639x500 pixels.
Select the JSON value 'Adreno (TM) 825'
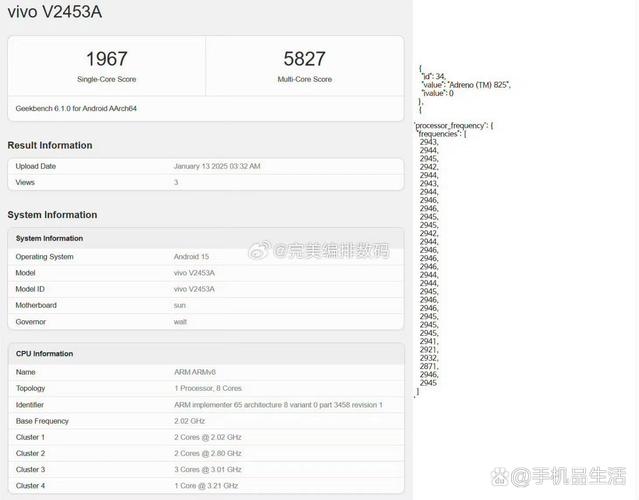click(x=478, y=85)
